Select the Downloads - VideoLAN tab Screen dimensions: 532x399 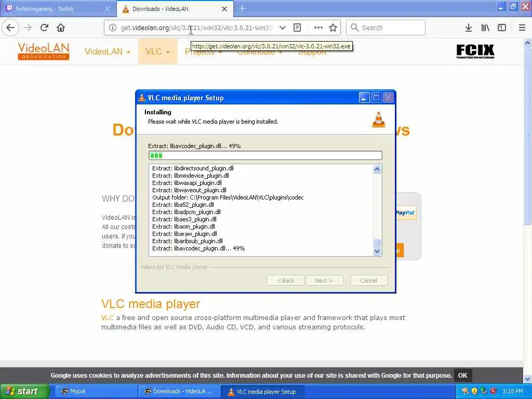pyautogui.click(x=175, y=9)
